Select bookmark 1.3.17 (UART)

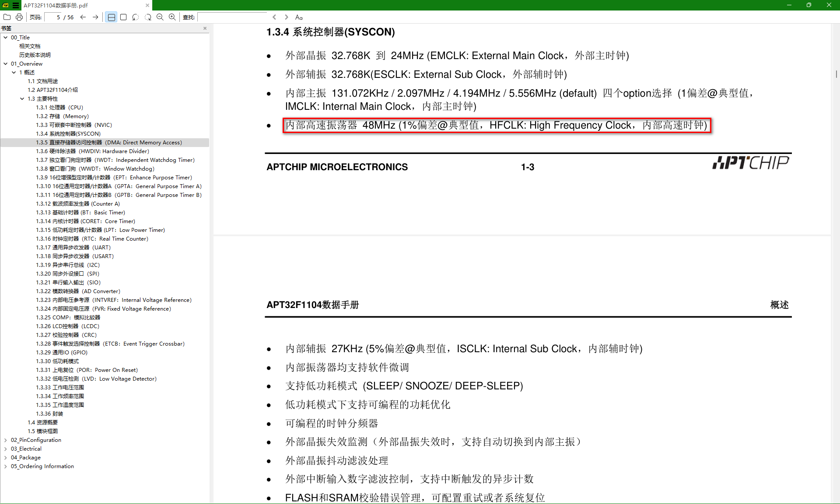(73, 248)
